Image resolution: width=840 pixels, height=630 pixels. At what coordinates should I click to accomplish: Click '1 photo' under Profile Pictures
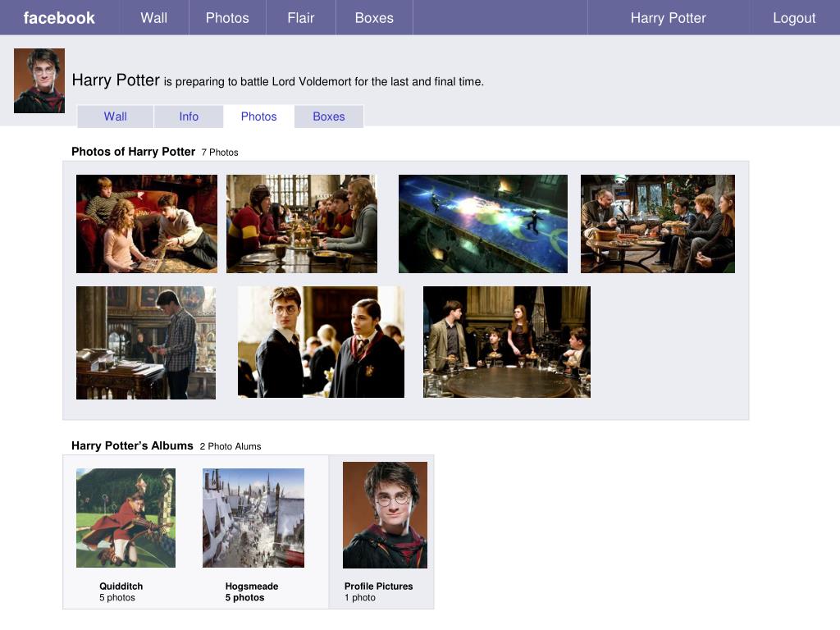pyautogui.click(x=360, y=597)
